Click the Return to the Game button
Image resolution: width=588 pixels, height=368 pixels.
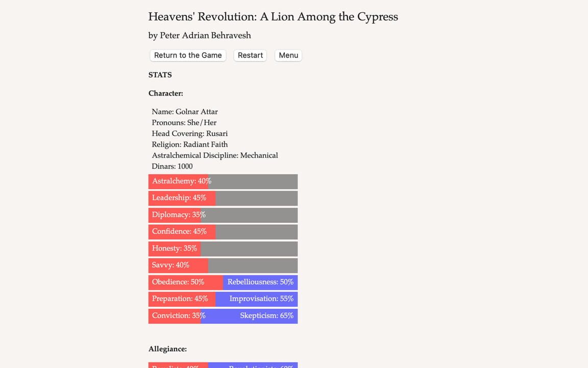tap(188, 55)
